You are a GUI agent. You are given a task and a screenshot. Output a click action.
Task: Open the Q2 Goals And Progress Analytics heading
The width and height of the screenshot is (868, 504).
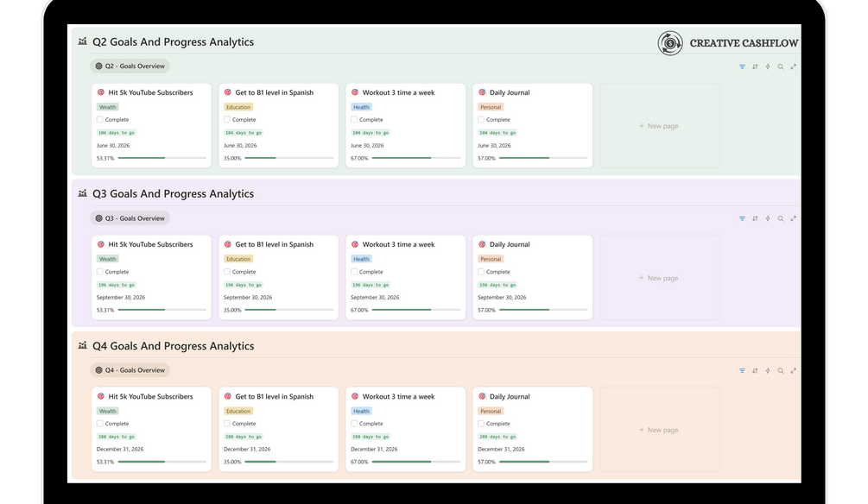[174, 42]
